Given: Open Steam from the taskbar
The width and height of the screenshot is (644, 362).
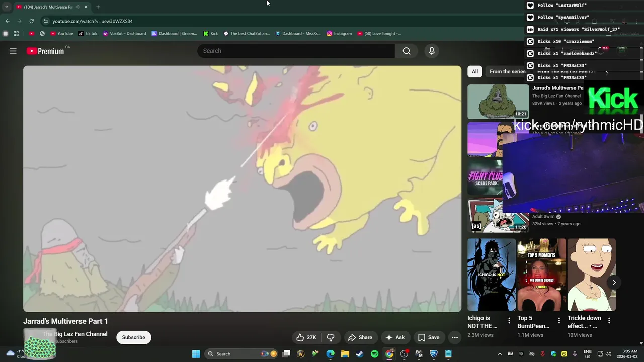Looking at the screenshot, I should [360, 354].
